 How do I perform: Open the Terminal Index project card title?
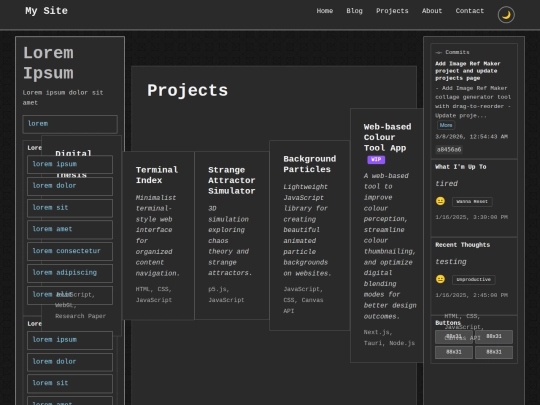coord(157,175)
